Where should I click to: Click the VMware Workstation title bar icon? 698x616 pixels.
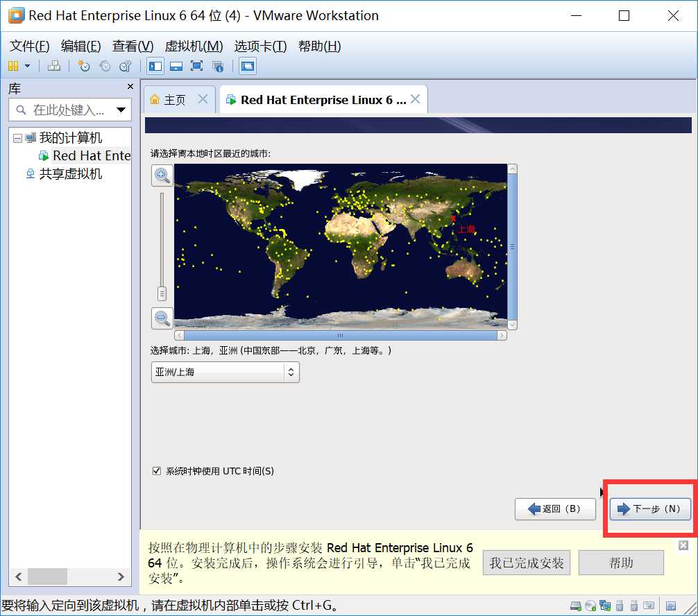(x=16, y=15)
